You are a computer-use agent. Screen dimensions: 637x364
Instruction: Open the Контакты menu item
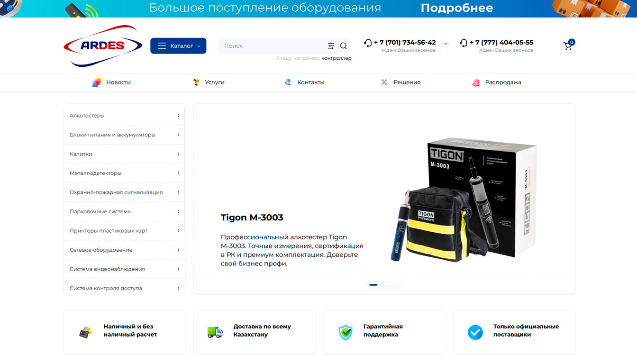point(311,82)
